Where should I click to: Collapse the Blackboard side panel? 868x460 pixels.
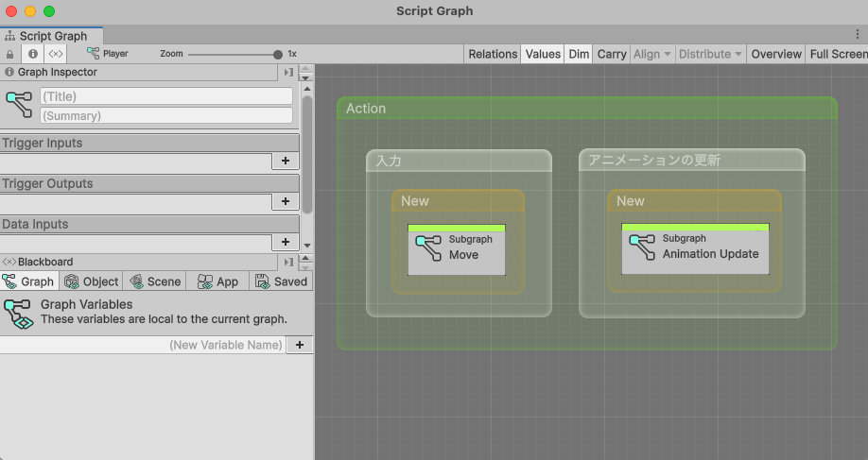point(287,262)
